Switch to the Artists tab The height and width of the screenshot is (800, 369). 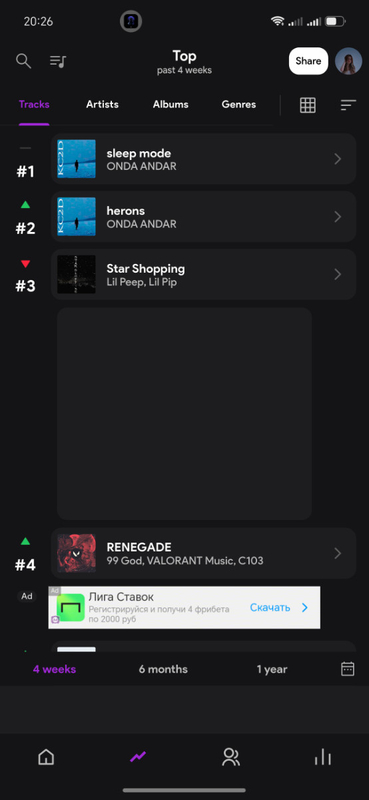(x=102, y=104)
